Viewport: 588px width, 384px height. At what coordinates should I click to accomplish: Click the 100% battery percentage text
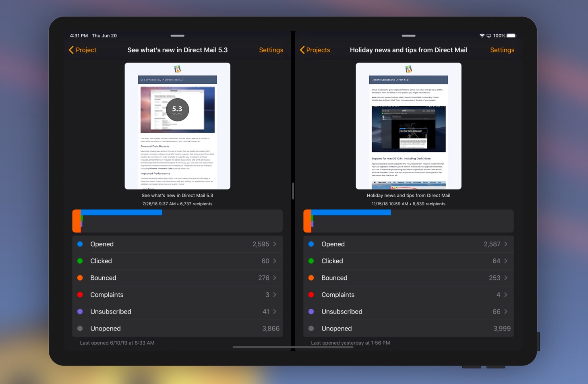(x=499, y=36)
